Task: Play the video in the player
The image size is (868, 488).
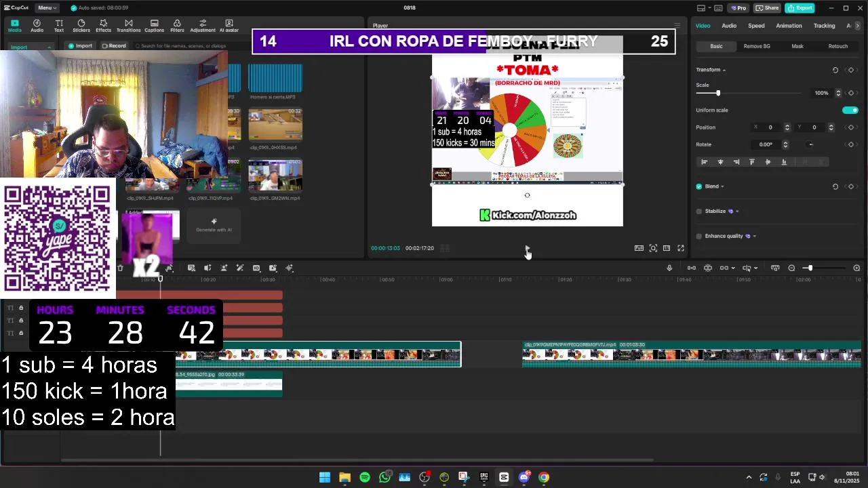Action: [527, 248]
